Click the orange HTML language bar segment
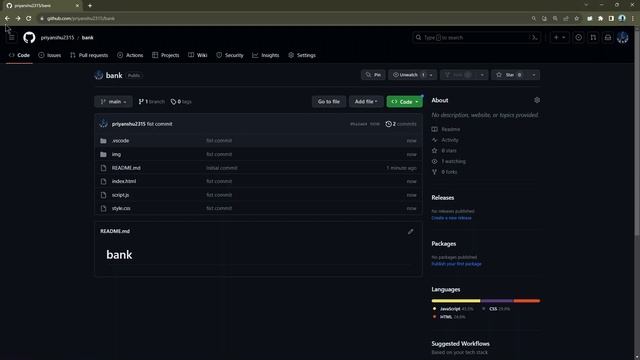The image size is (640, 360). 527,301
